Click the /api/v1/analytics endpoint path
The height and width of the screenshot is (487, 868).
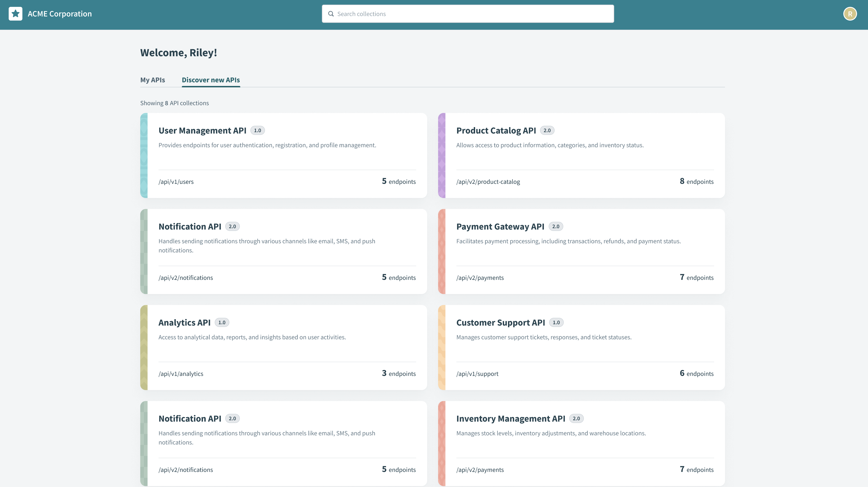[x=181, y=373]
